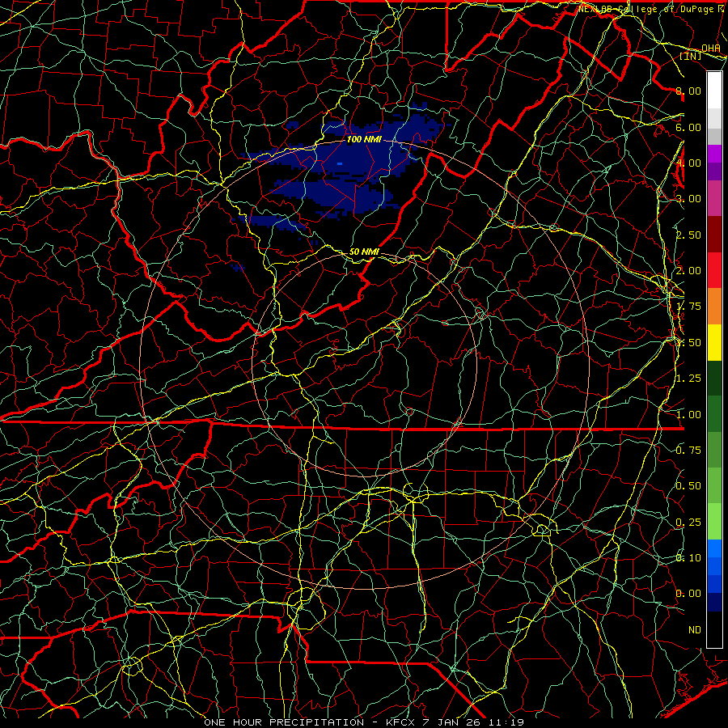This screenshot has width=728, height=728.
Task: Click the 4.00 legend value
Action: (688, 163)
